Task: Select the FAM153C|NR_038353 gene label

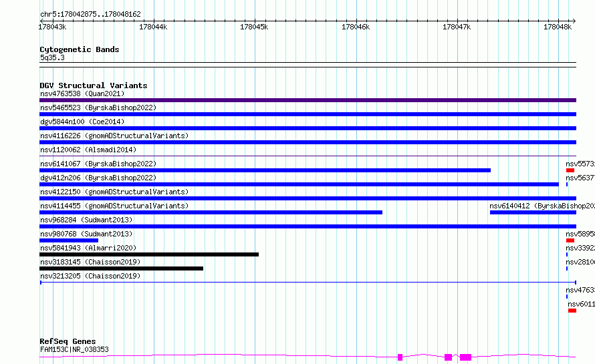Action: (x=74, y=349)
